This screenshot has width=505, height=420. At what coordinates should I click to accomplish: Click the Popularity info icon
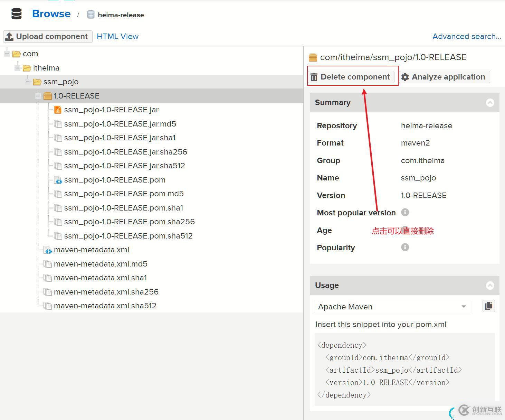[405, 247]
